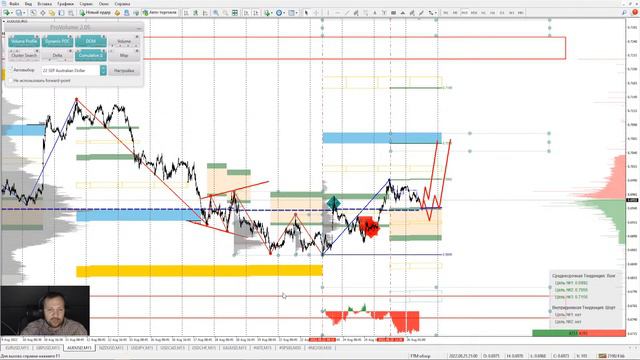Select the Text Label tool
Screen dimensions: 640x360
point(384,13)
